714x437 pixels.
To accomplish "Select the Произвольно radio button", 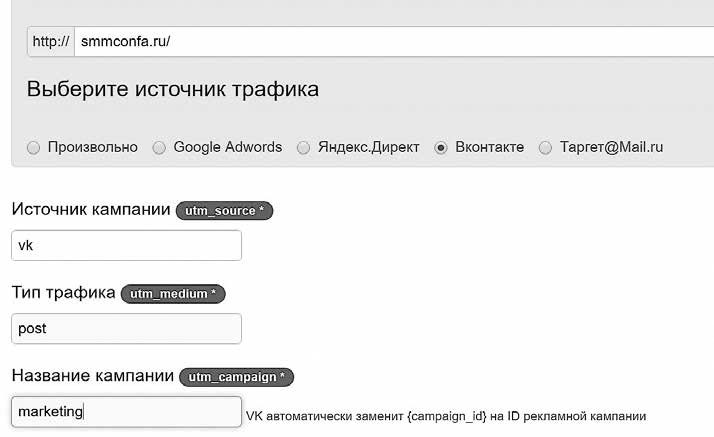I will click(x=33, y=148).
